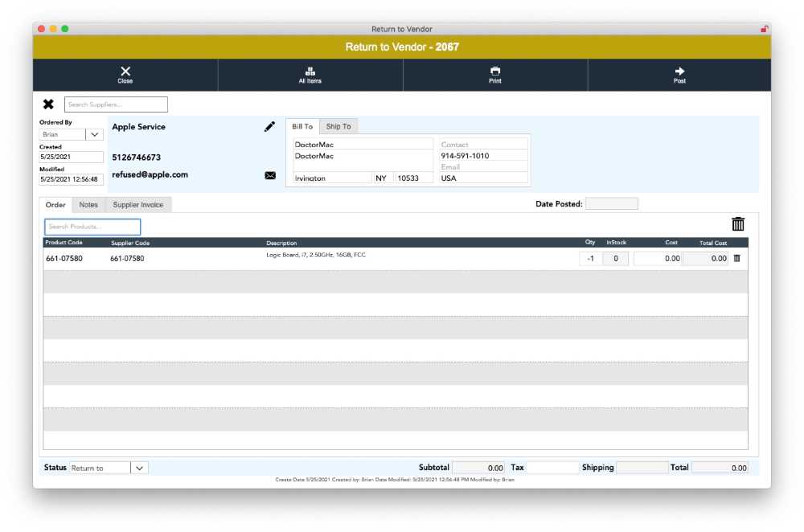Edit Apple Service with the pencil icon
The height and width of the screenshot is (532, 804).
269,127
